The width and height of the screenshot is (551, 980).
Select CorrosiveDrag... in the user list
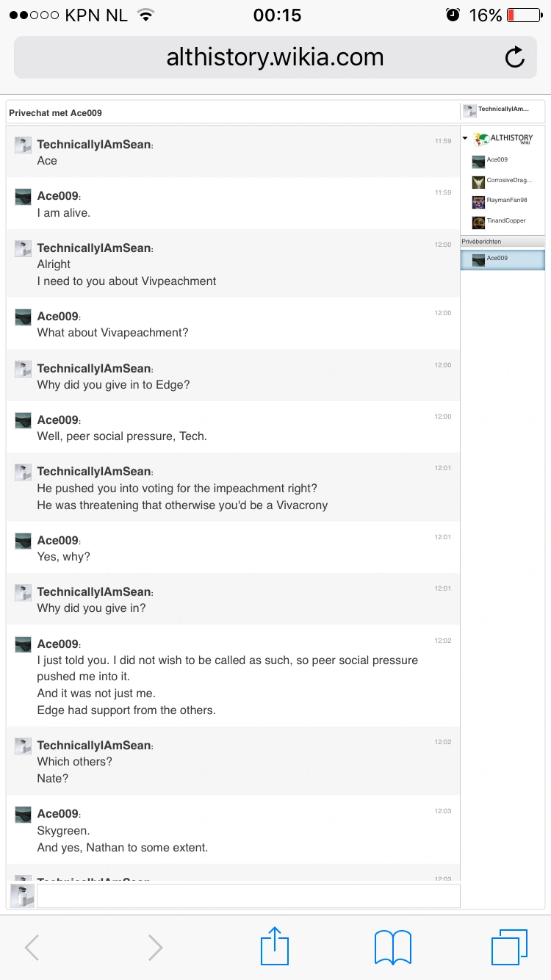(x=508, y=181)
